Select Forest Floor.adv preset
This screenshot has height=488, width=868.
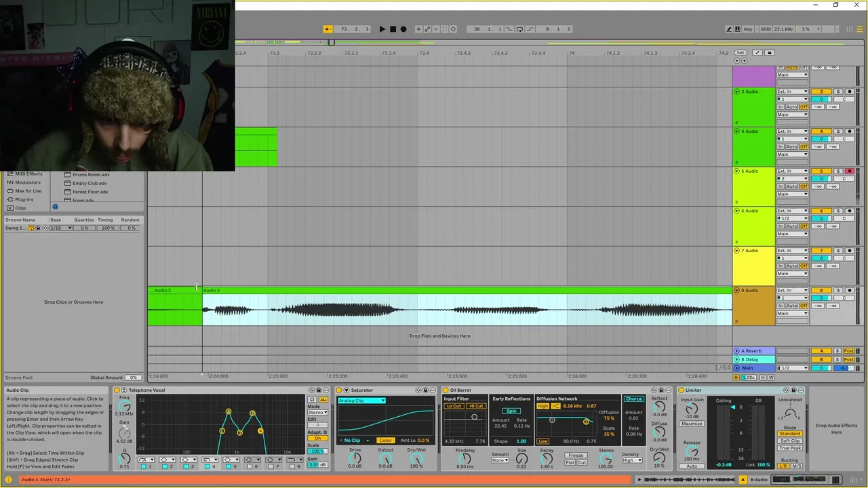tap(90, 192)
